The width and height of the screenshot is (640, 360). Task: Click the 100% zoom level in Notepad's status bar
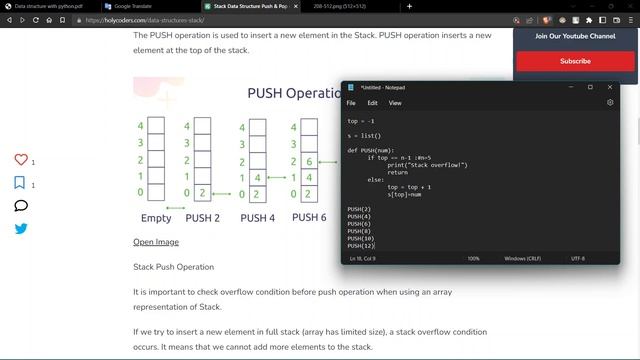pyautogui.click(x=473, y=258)
